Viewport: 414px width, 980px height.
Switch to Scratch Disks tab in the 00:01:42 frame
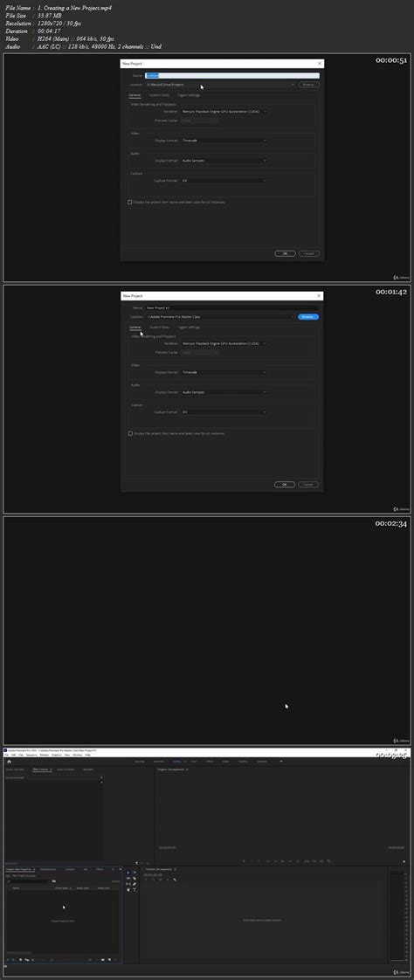tap(160, 327)
